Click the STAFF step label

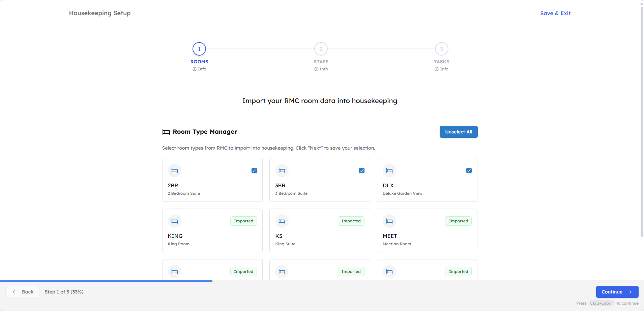pos(321,62)
